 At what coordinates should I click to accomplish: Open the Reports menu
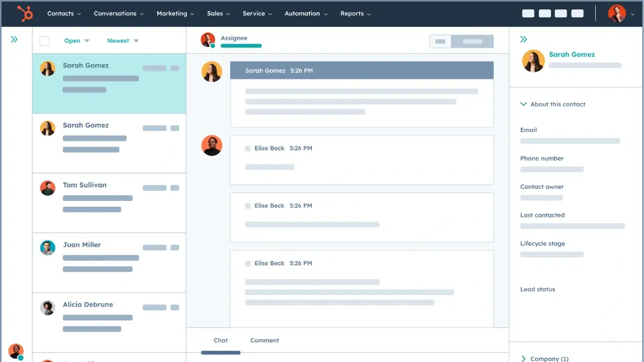coord(356,13)
